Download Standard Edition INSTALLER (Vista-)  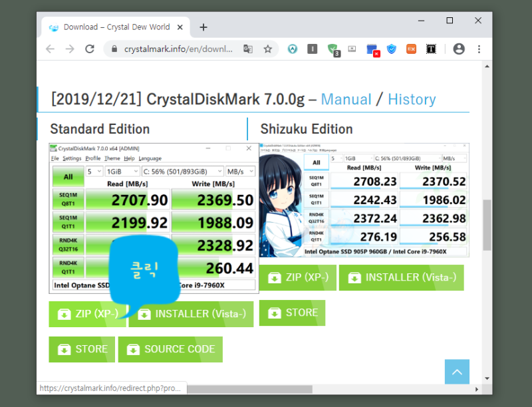tap(191, 314)
